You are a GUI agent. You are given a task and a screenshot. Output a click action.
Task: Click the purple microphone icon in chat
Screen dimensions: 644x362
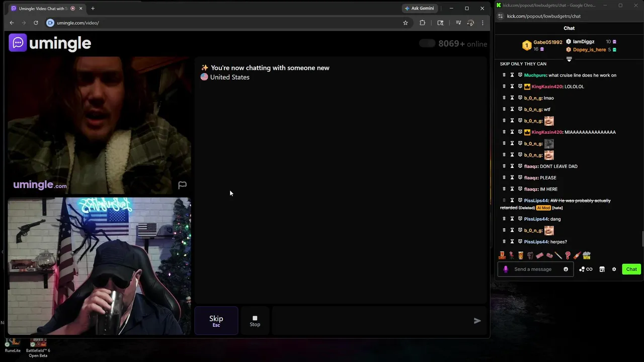(x=506, y=269)
